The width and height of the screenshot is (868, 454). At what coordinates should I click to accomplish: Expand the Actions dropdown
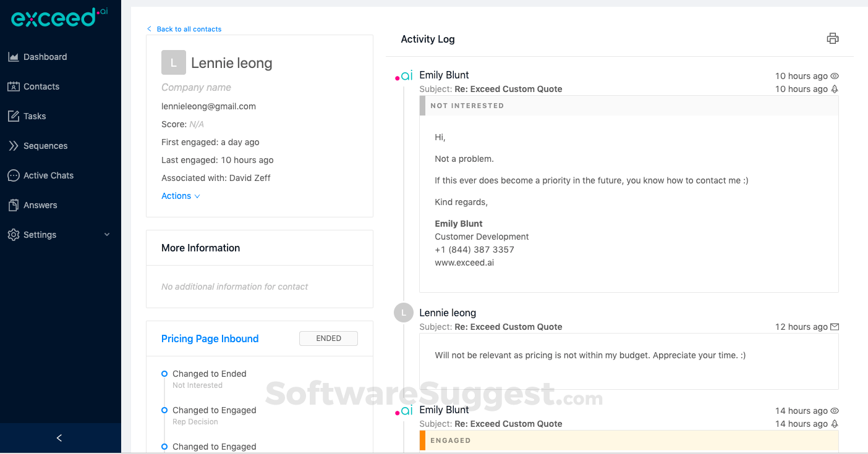point(181,196)
